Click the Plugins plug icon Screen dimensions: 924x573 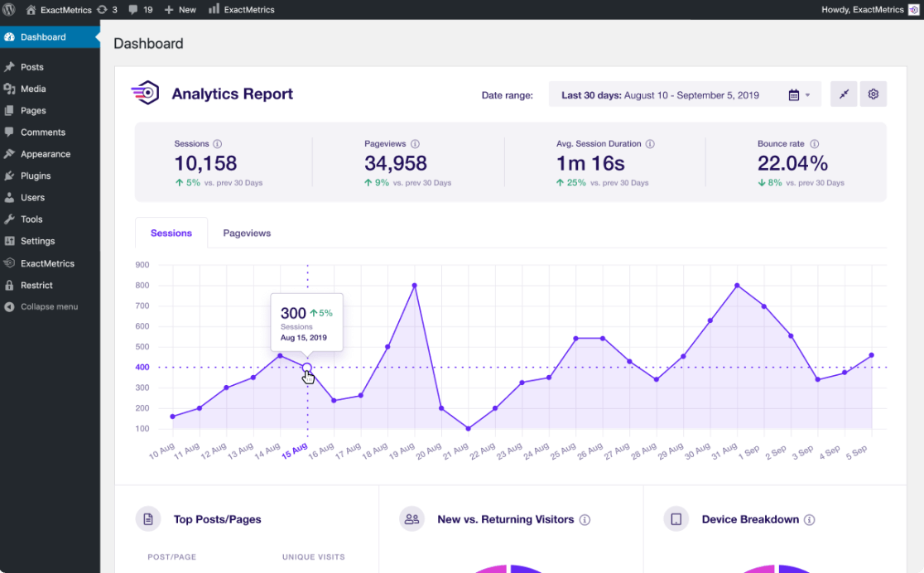pos(9,176)
